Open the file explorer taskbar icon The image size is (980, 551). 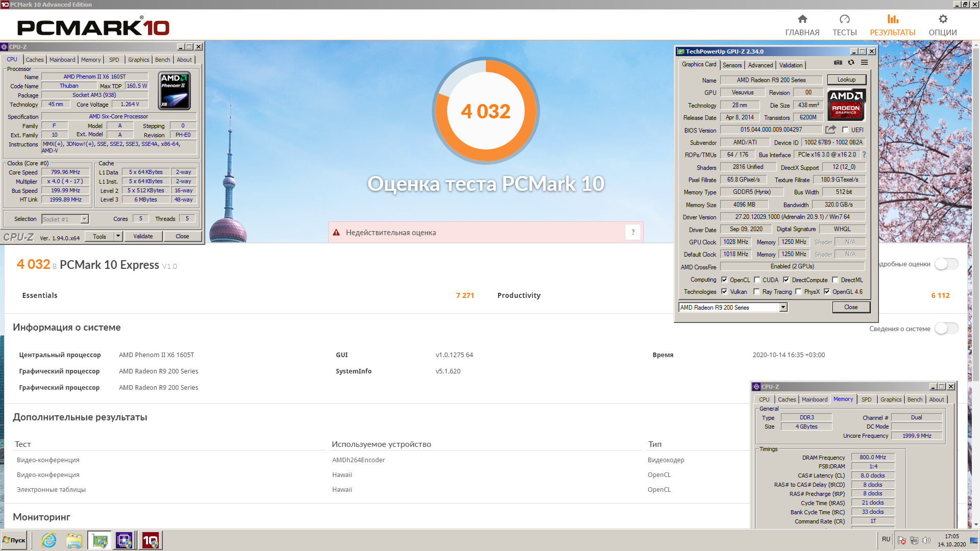74,540
